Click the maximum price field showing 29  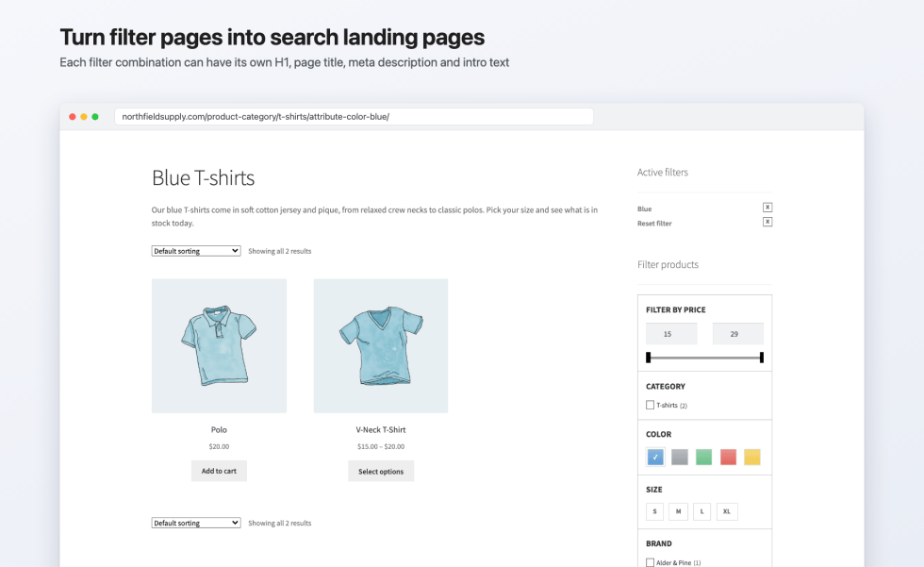pyautogui.click(x=737, y=334)
